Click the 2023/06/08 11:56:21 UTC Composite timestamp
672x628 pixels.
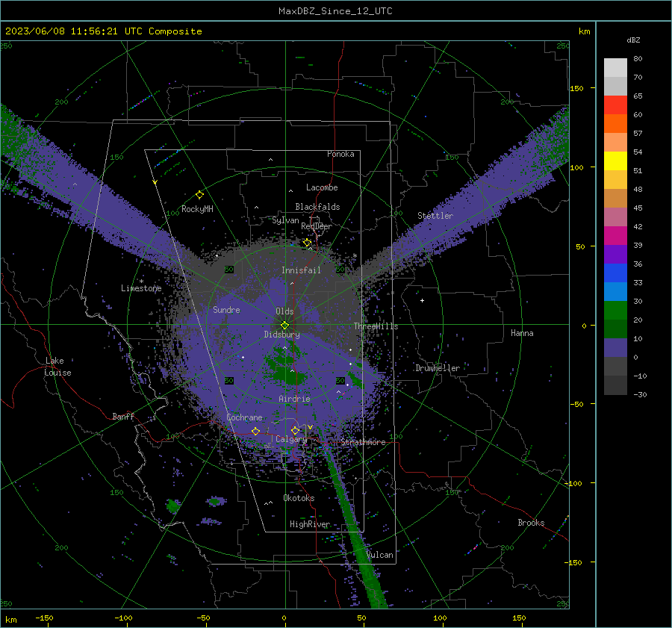tap(103, 31)
